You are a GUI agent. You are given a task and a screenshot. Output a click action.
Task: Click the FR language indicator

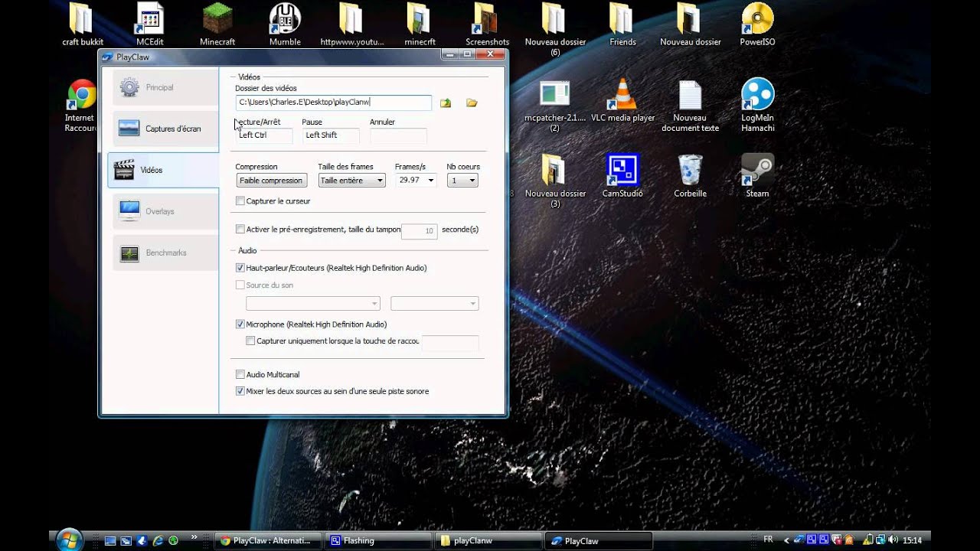pyautogui.click(x=768, y=540)
